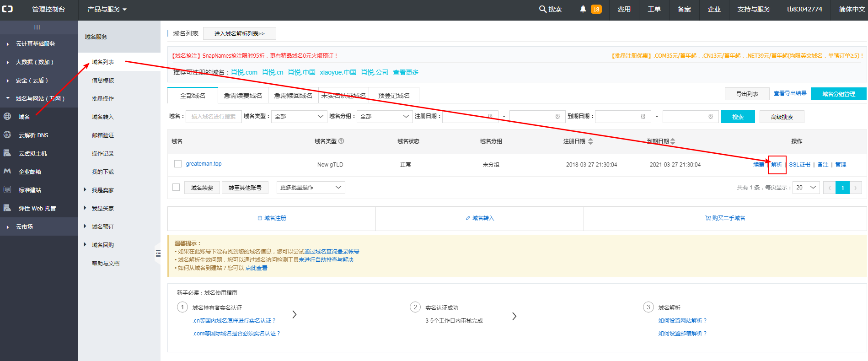Click 购买二手域名 link

725,218
